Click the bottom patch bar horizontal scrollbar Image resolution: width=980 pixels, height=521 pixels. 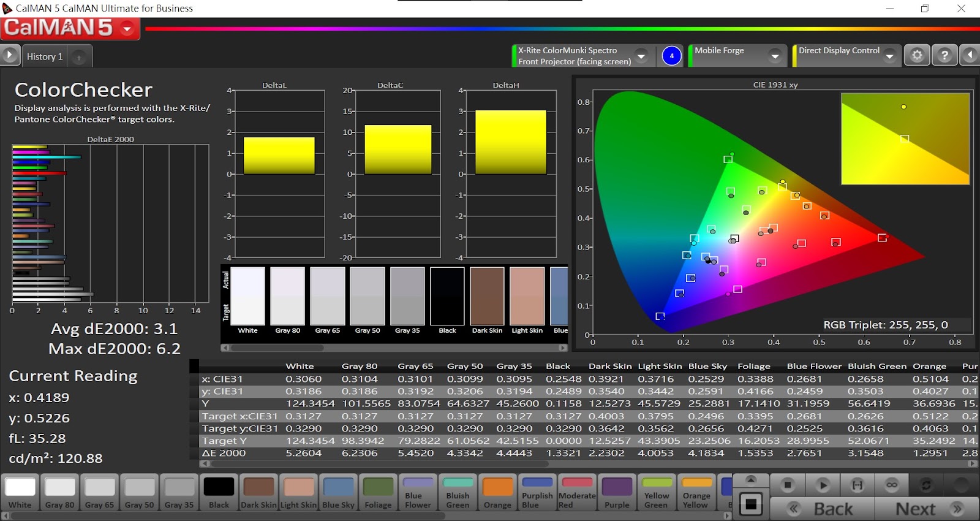click(367, 515)
